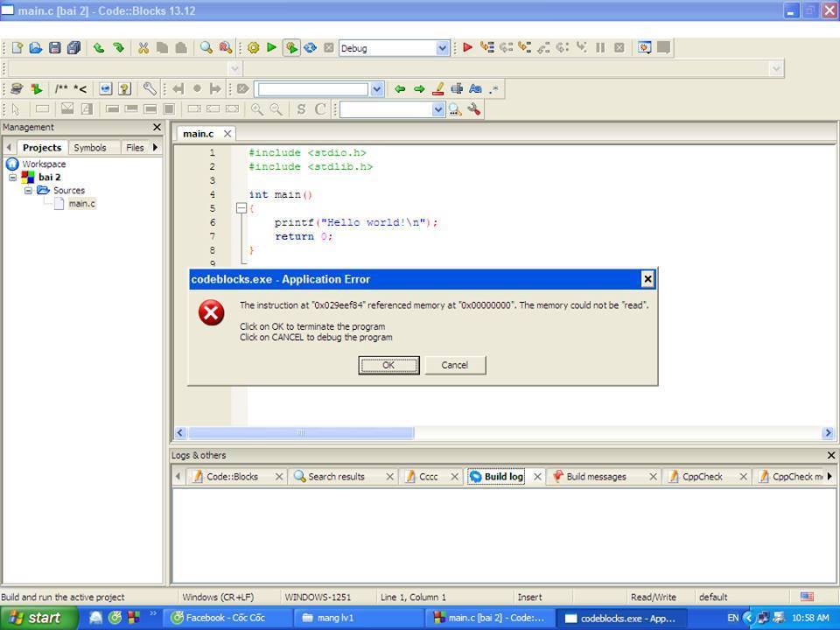This screenshot has height=630, width=840.
Task: Open the Debug build target dropdown
Action: pos(442,48)
